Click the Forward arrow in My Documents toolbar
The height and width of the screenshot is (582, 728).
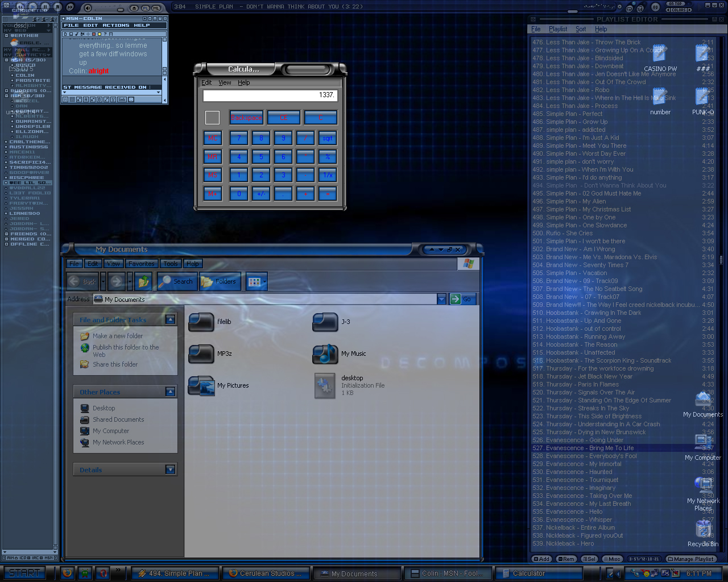point(117,281)
